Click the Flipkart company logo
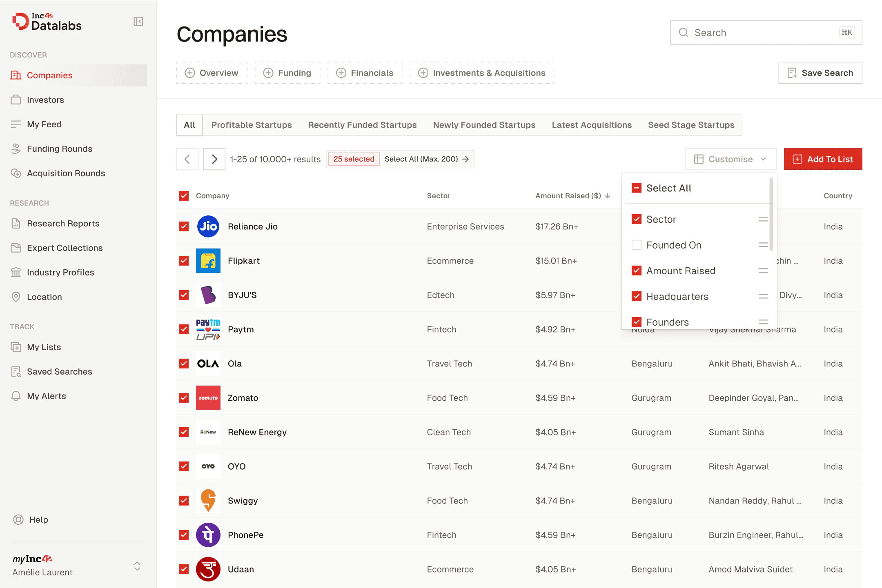This screenshot has height=588, width=882. (208, 261)
